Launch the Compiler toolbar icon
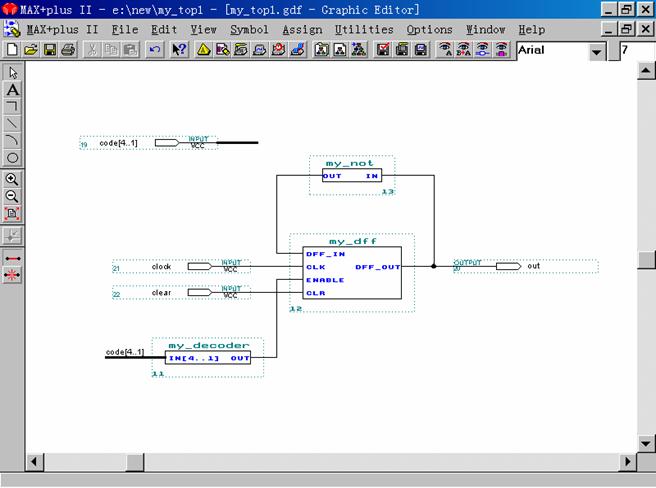Viewport: 656px width, 488px height. pyautogui.click(x=241, y=50)
